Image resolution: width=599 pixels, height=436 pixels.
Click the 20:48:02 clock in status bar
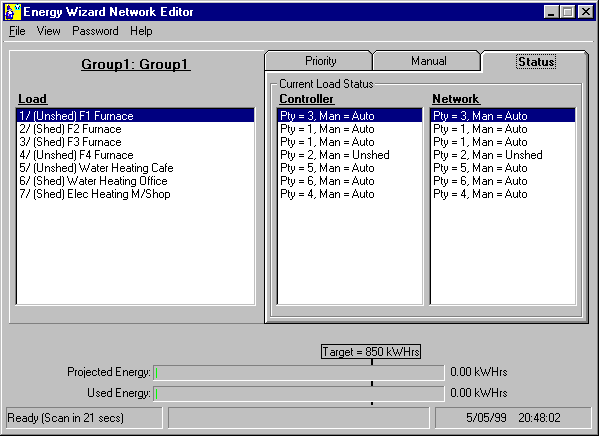click(x=539, y=418)
